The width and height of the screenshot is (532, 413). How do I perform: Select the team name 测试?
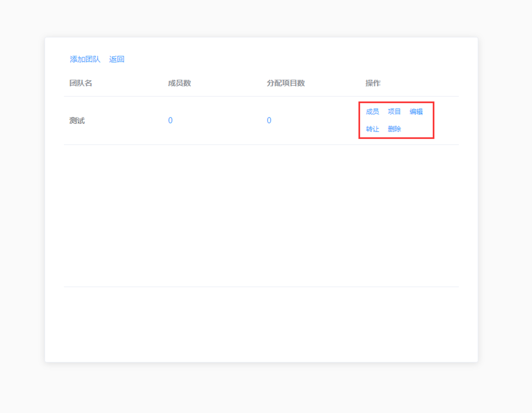[x=77, y=121]
